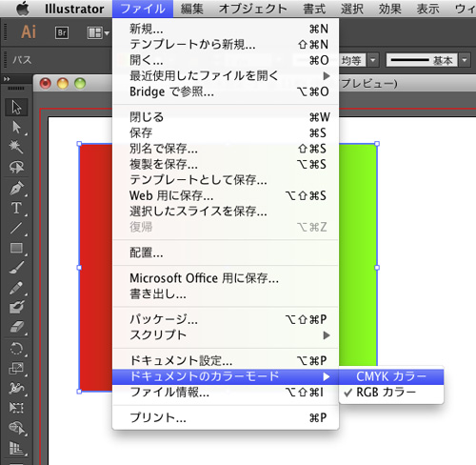Select the Column Graph tool
Image resolution: width=476 pixels, height=465 pixels.
(x=16, y=448)
